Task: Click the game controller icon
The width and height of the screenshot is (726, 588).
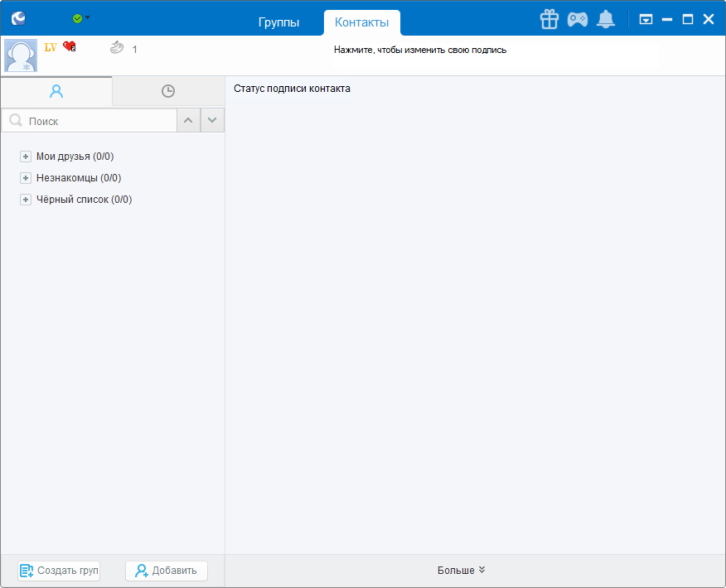Action: (577, 19)
